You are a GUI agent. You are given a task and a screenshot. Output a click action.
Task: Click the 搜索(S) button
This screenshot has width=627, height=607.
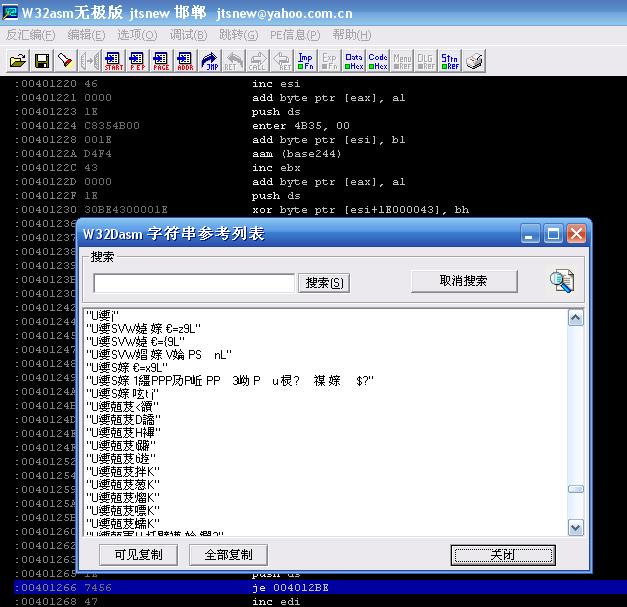click(324, 283)
